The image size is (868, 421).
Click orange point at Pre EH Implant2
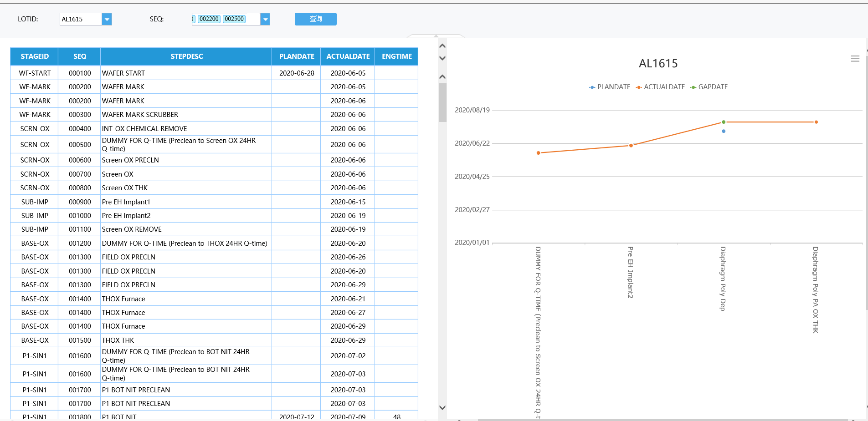pos(631,146)
